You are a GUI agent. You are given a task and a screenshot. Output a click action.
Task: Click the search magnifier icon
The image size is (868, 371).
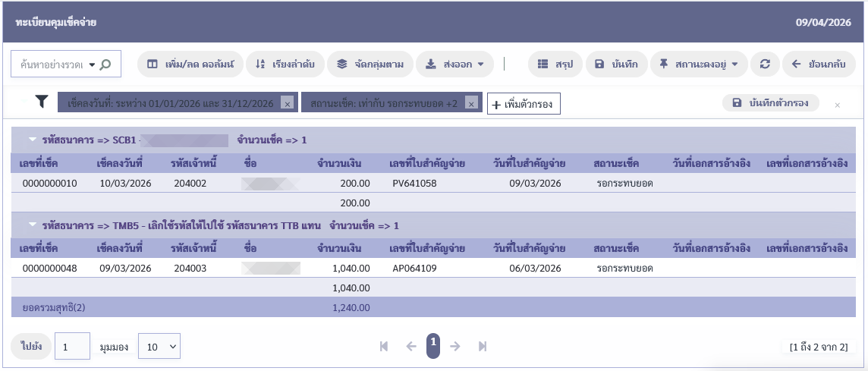(105, 64)
